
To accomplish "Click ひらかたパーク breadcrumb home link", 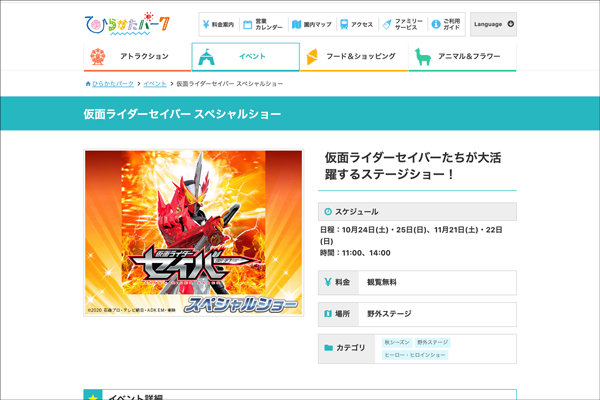I will click(111, 84).
